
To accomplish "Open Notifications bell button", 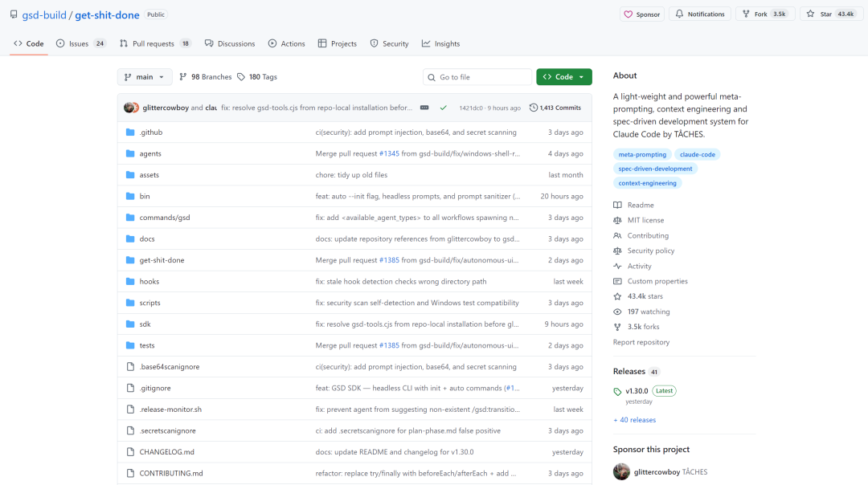I will [x=699, y=14].
